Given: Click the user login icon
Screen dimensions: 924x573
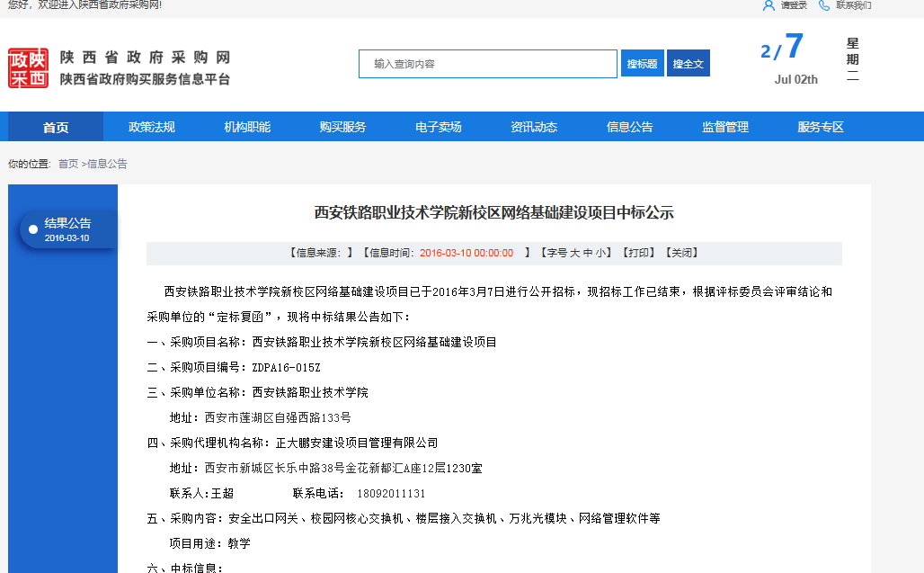Looking at the screenshot, I should tap(769, 5).
